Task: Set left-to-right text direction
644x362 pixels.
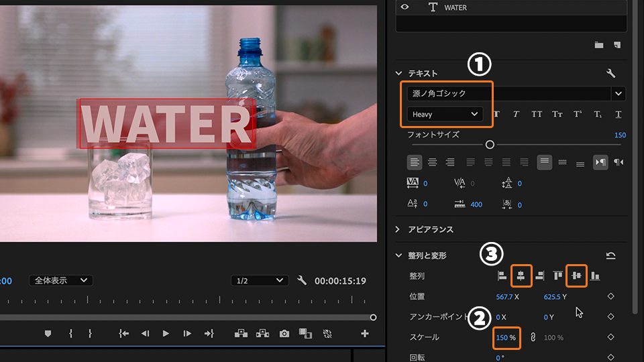Action: click(600, 162)
